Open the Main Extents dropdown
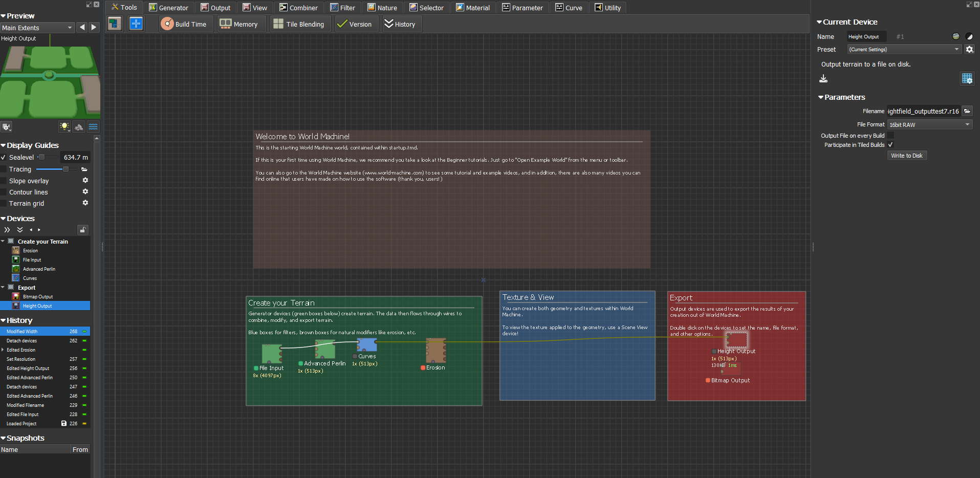 (37, 28)
